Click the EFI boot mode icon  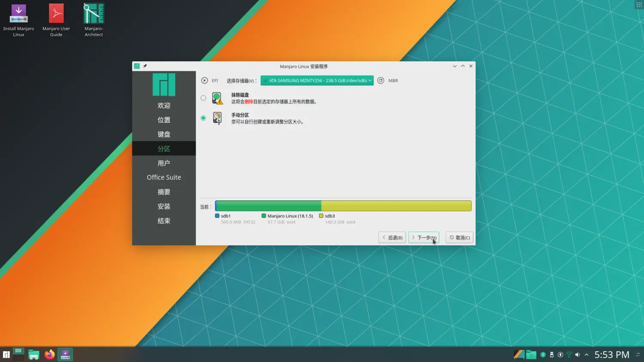[204, 81]
